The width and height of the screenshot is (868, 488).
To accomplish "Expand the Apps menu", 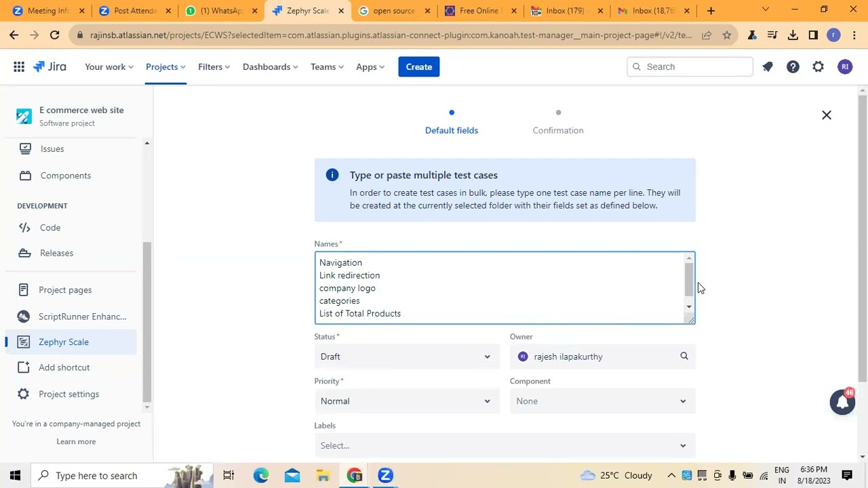I will click(370, 66).
